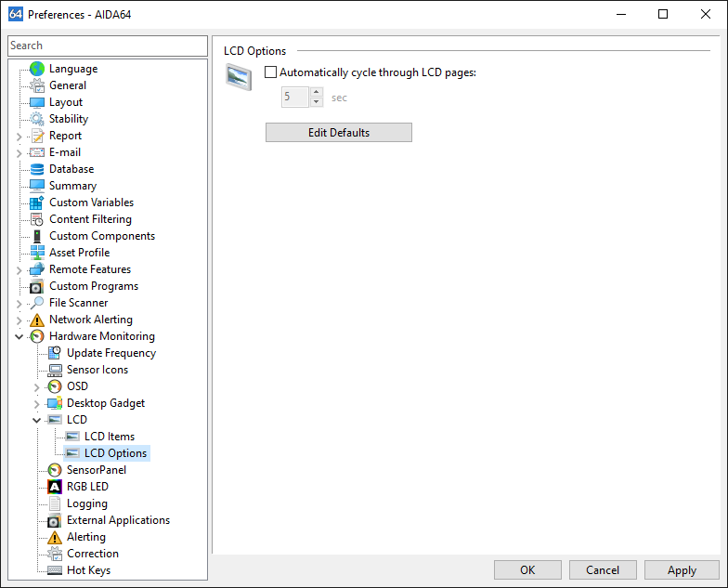
Task: Click the File Scanner magnifier icon
Action: tap(37, 303)
